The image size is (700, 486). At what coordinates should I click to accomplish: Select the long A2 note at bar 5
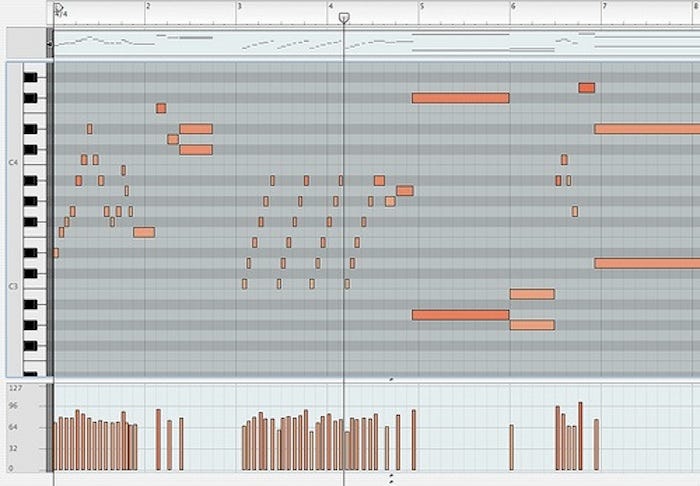click(461, 315)
